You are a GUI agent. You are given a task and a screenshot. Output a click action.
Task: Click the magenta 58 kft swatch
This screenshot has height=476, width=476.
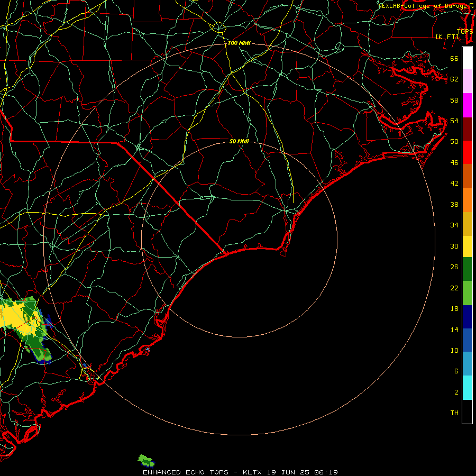467,105
